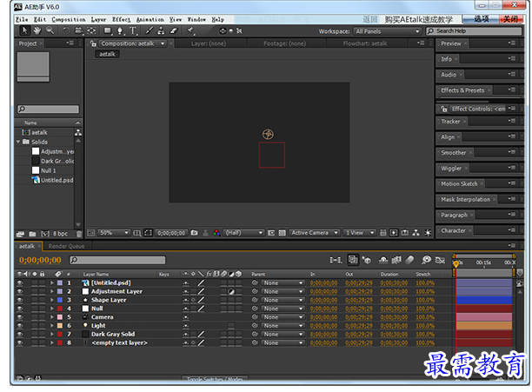Viewport: 532px width, 392px height.
Task: Open the (Half) resolution dropdown
Action: (x=244, y=233)
